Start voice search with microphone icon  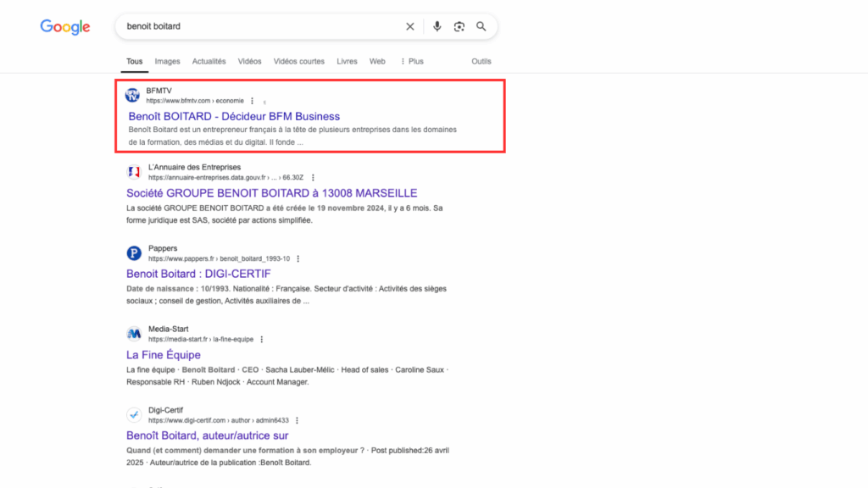437,26
